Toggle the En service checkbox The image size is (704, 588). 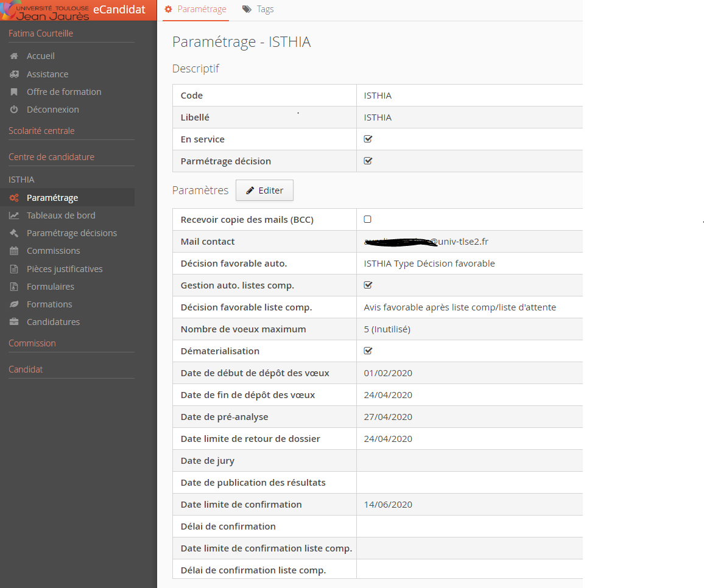pos(368,139)
